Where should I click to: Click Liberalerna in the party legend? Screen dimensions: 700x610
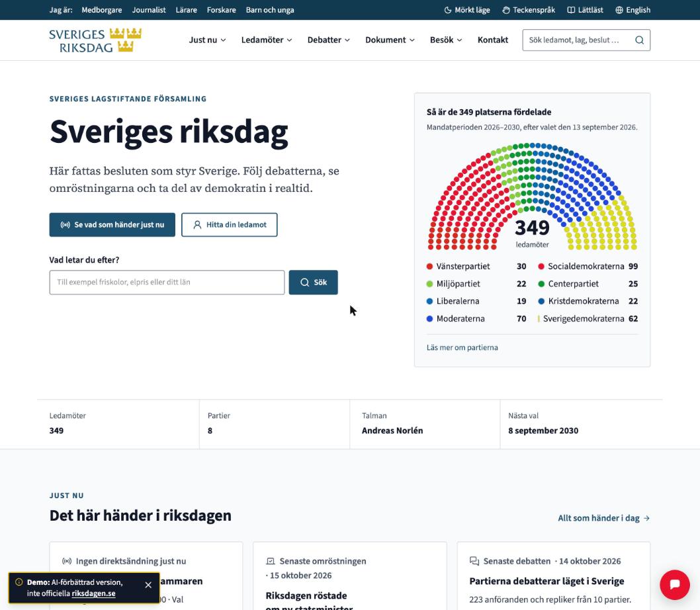pyautogui.click(x=458, y=302)
